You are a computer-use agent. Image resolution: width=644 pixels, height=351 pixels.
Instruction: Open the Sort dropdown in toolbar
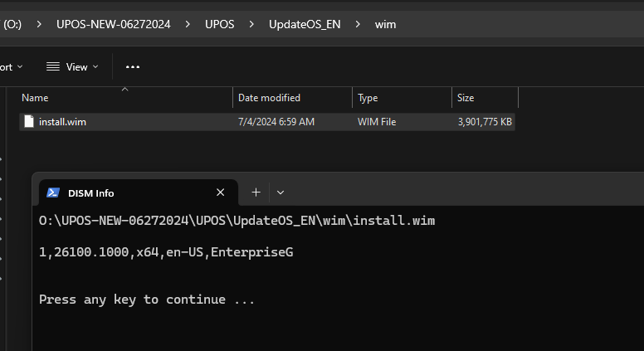(x=11, y=67)
